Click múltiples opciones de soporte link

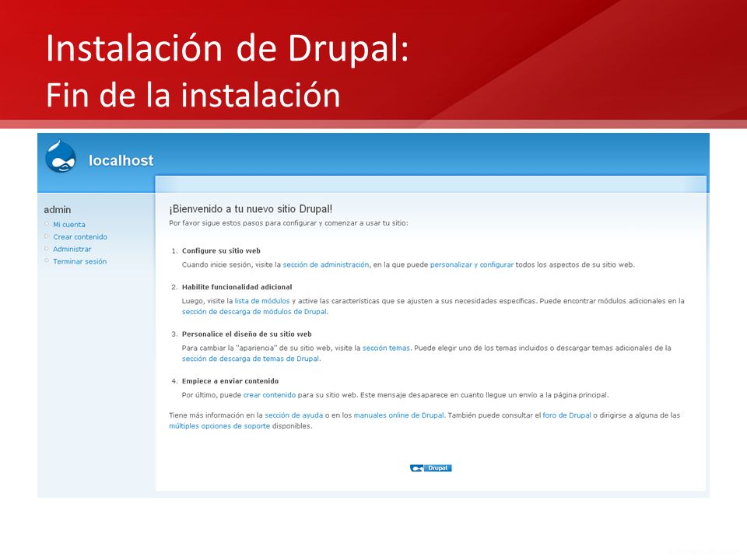pos(219,426)
